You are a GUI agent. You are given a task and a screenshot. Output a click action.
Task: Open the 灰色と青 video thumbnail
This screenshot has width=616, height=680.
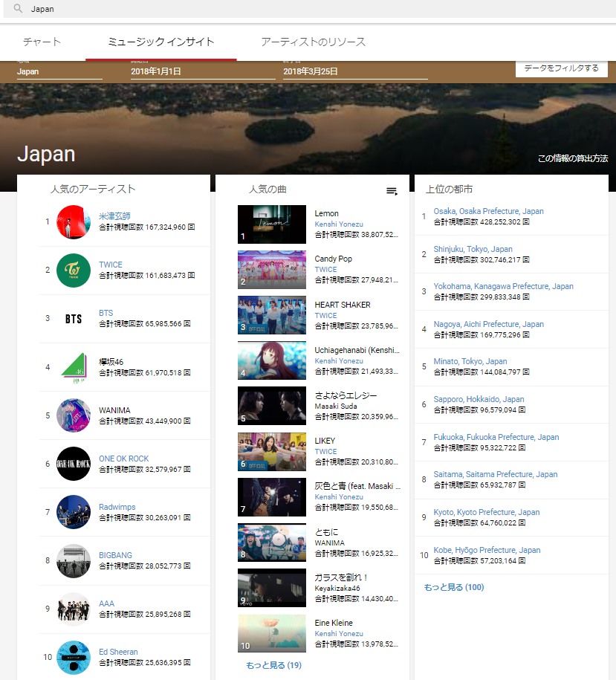point(272,497)
